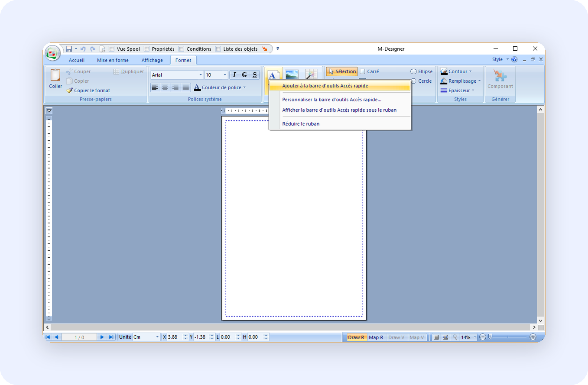The image size is (588, 385).
Task: Go to last page in status bar
Action: (111, 337)
